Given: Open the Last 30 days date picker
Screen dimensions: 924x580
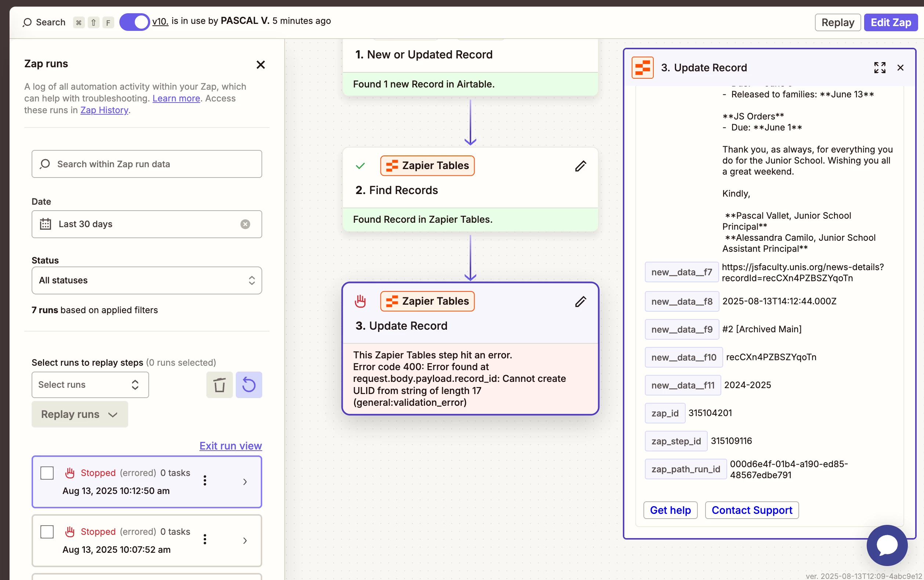Looking at the screenshot, I should click(x=147, y=224).
